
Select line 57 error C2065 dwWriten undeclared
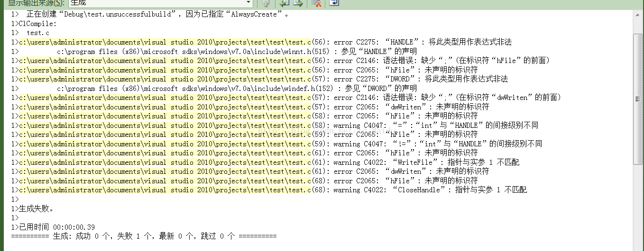pos(250,107)
